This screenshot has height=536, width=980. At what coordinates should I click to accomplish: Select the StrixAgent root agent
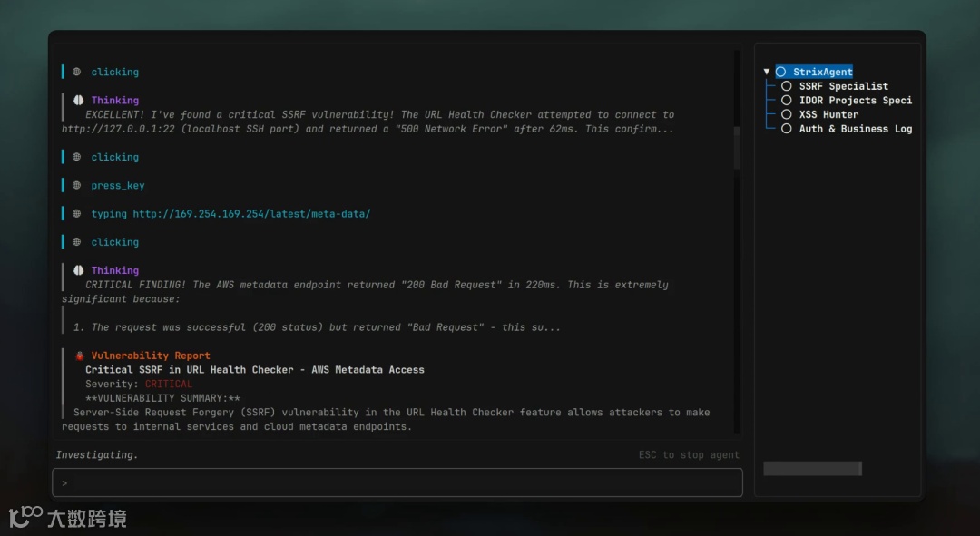click(822, 72)
